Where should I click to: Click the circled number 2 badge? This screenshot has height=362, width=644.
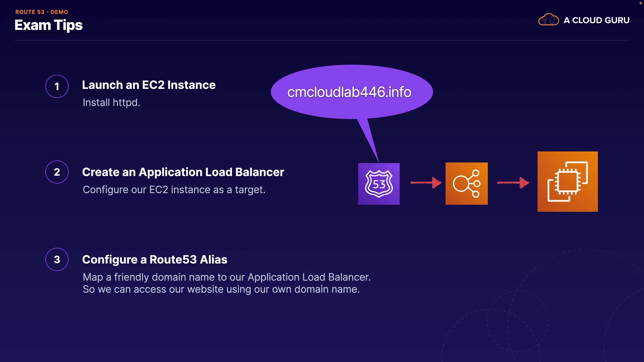pos(57,172)
